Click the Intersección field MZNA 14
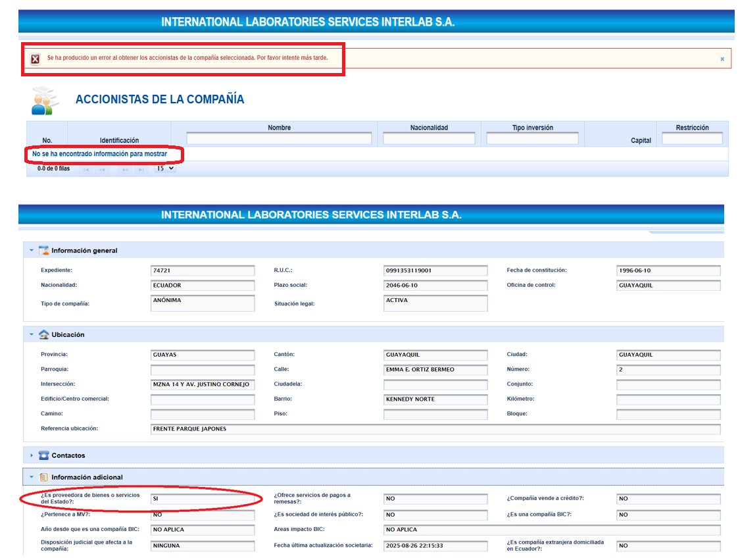 (203, 384)
